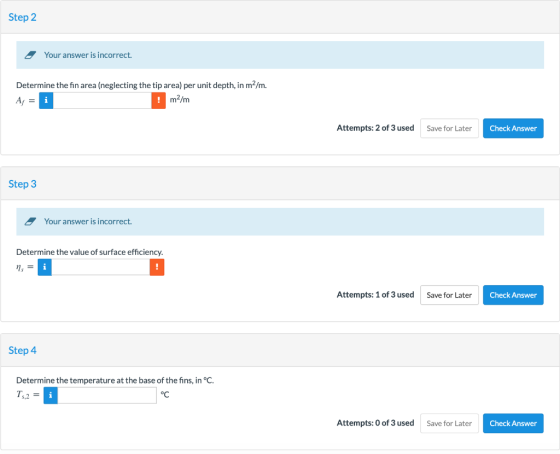This screenshot has height=454, width=560.
Task: Save Step 2 for later
Action: (449, 128)
